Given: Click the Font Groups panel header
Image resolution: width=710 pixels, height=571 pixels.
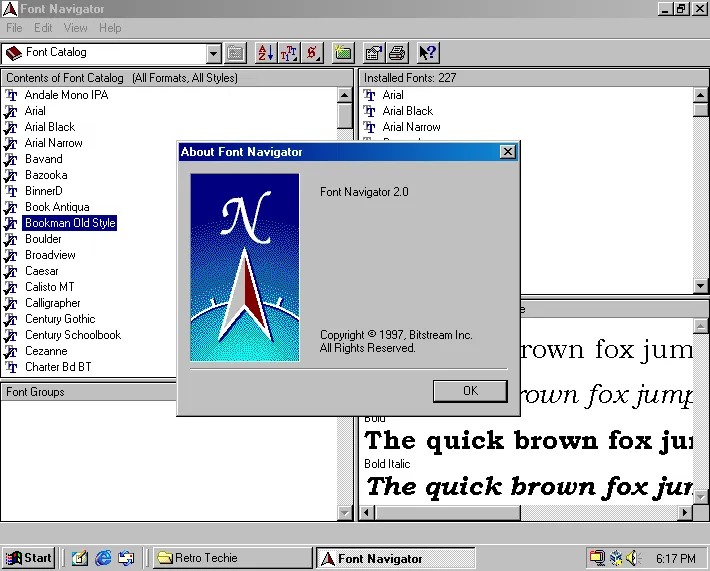Looking at the screenshot, I should (x=89, y=392).
